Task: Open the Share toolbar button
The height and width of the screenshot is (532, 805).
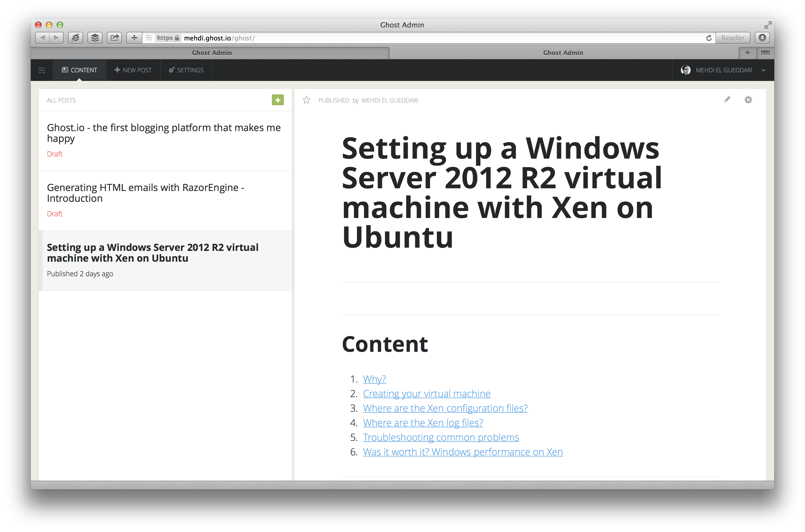Action: (114, 38)
